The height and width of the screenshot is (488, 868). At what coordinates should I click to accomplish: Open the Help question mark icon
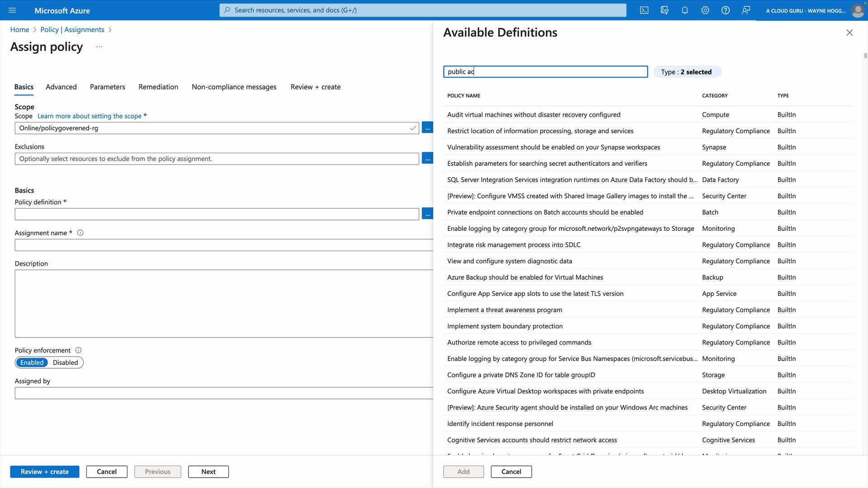[x=726, y=10]
